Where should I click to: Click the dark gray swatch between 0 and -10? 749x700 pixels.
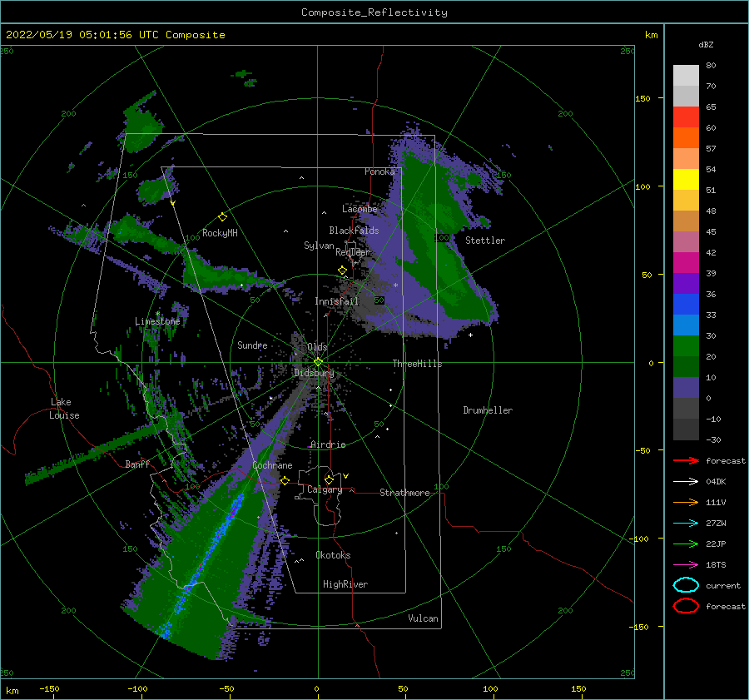click(686, 409)
